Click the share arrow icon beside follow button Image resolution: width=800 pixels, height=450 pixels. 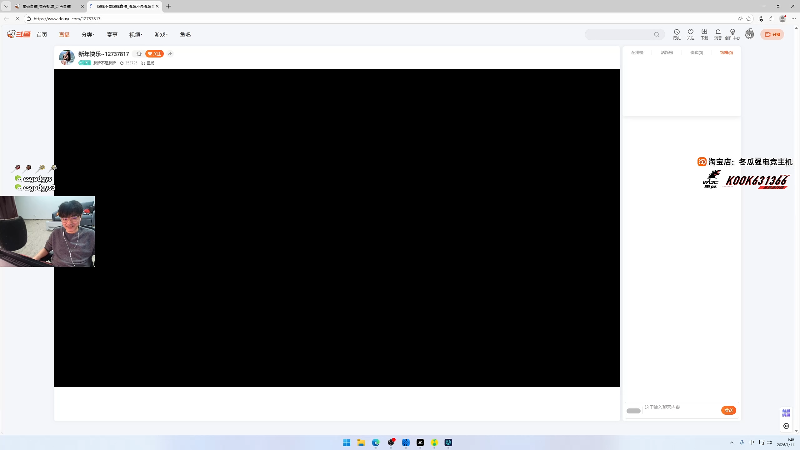click(170, 54)
